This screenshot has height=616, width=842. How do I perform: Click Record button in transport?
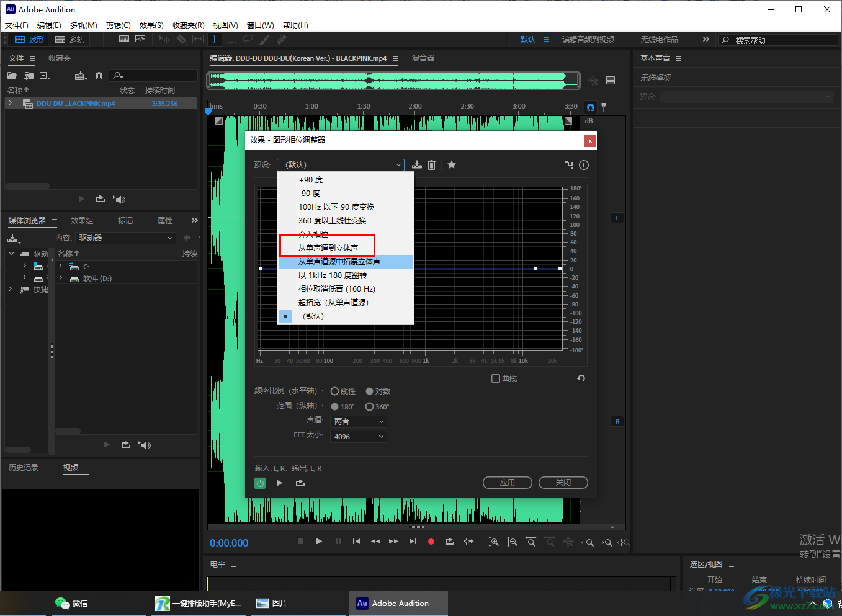[x=431, y=542]
